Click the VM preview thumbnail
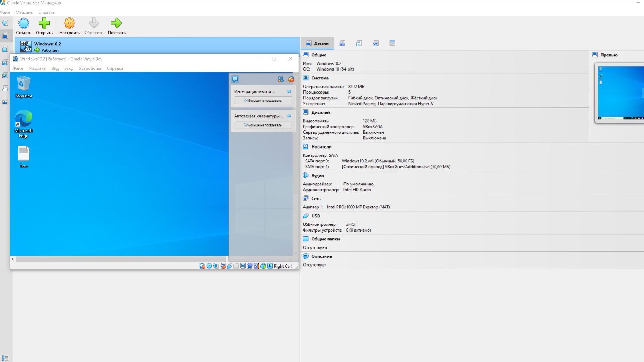Viewport: 644px width, 362px height. tap(620, 93)
